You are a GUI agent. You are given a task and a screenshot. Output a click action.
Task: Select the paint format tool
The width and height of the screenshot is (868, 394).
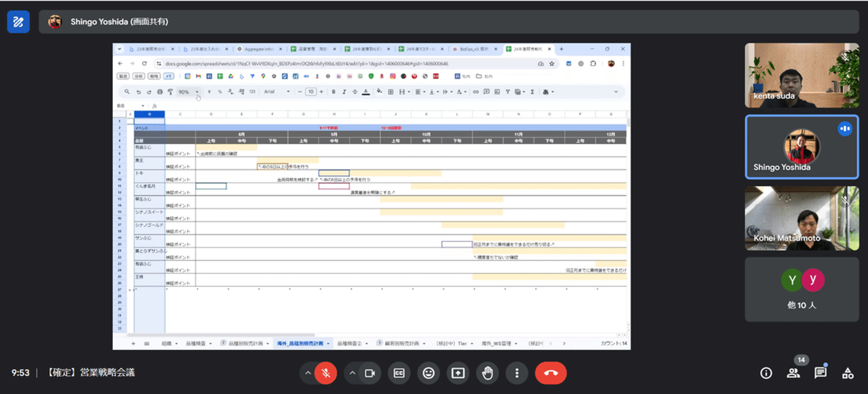[170, 92]
